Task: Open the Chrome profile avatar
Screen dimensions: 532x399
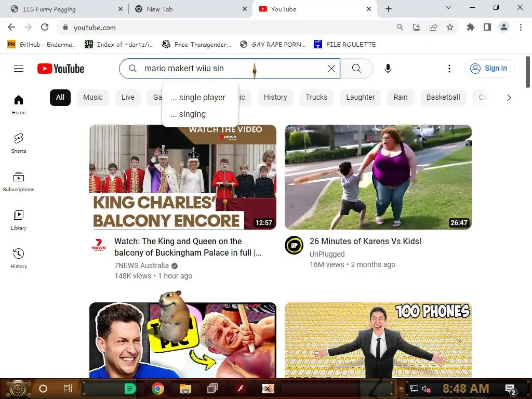Action: click(504, 27)
